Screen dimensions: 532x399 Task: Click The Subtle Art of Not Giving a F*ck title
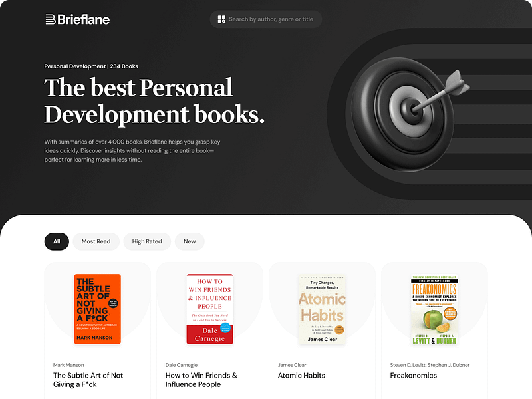point(88,380)
